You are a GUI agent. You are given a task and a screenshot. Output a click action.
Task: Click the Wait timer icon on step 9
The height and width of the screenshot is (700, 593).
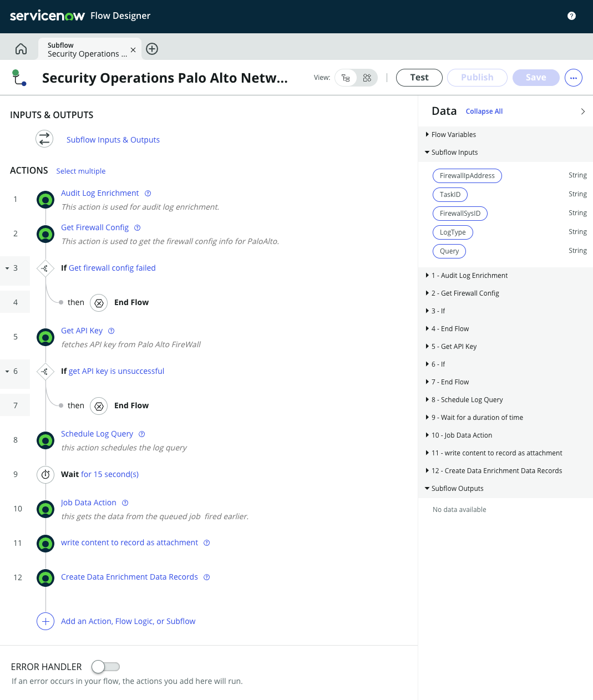(45, 475)
